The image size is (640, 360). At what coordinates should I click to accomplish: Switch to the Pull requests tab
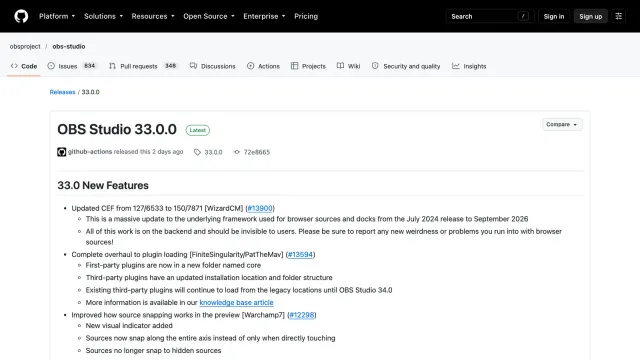[x=143, y=66]
